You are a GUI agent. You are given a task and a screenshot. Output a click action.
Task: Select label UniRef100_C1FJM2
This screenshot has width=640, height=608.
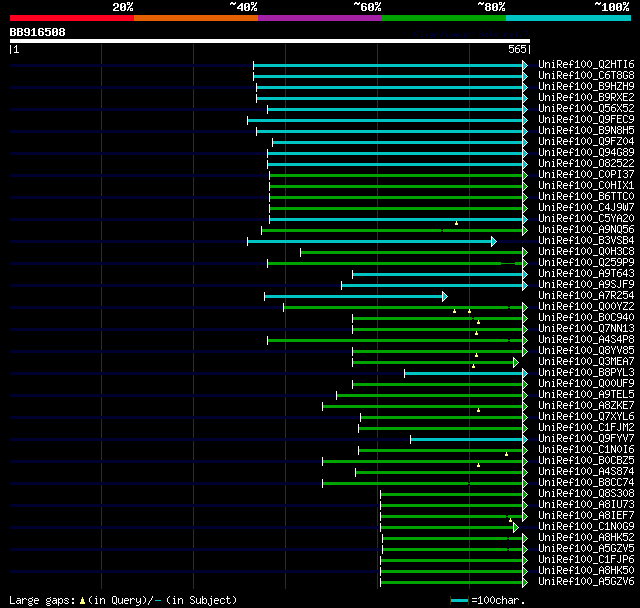(x=586, y=428)
